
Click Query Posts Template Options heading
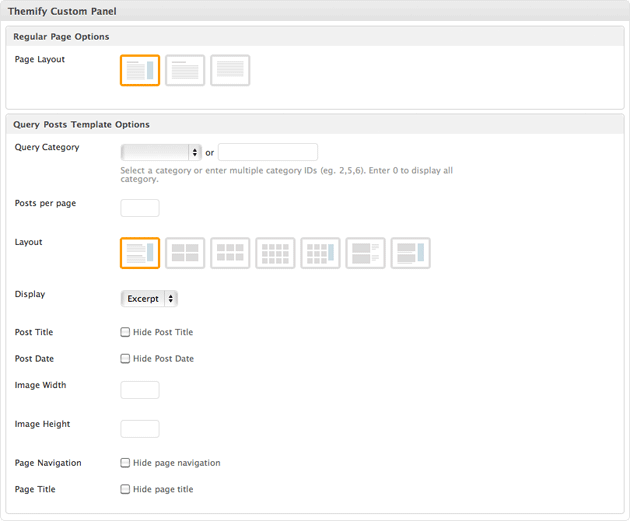(81, 125)
